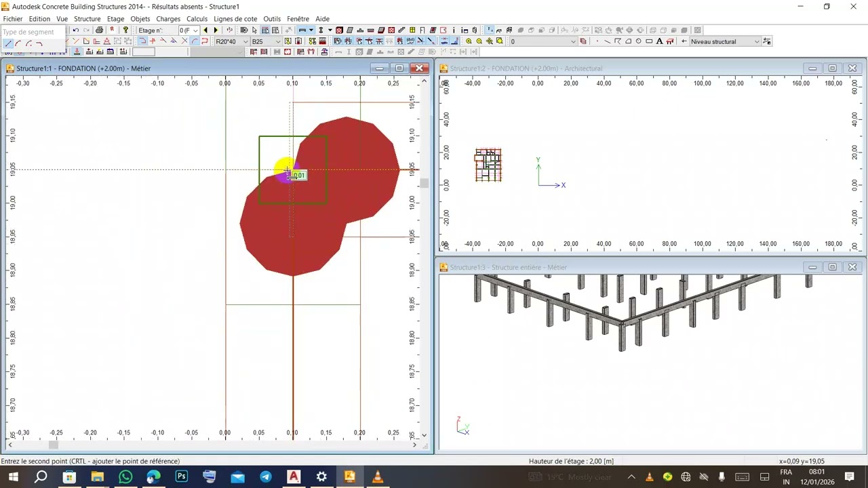Open the Structure menu

click(87, 19)
